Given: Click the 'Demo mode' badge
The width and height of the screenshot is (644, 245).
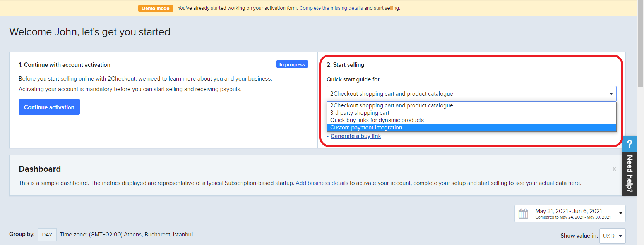Looking at the screenshot, I should [155, 8].
